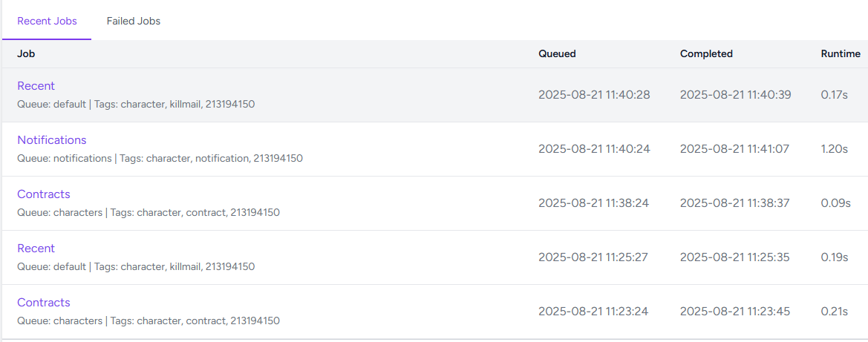Select the Recent Jobs tab
The height and width of the screenshot is (342, 868).
click(47, 21)
